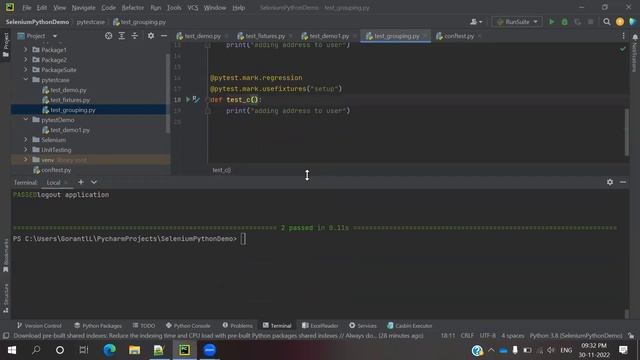Open Problems tool window

pos(238,325)
